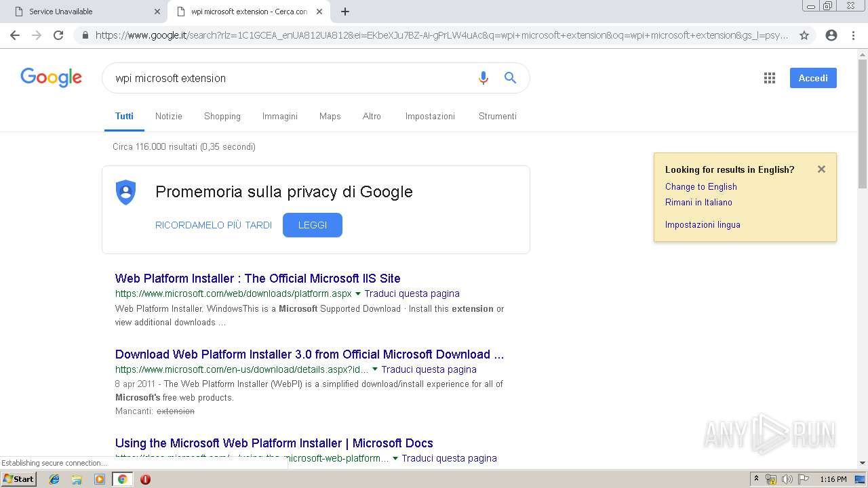868x488 pixels.
Task: Open Web Platform Installer IIS Site result
Action: pyautogui.click(x=258, y=279)
